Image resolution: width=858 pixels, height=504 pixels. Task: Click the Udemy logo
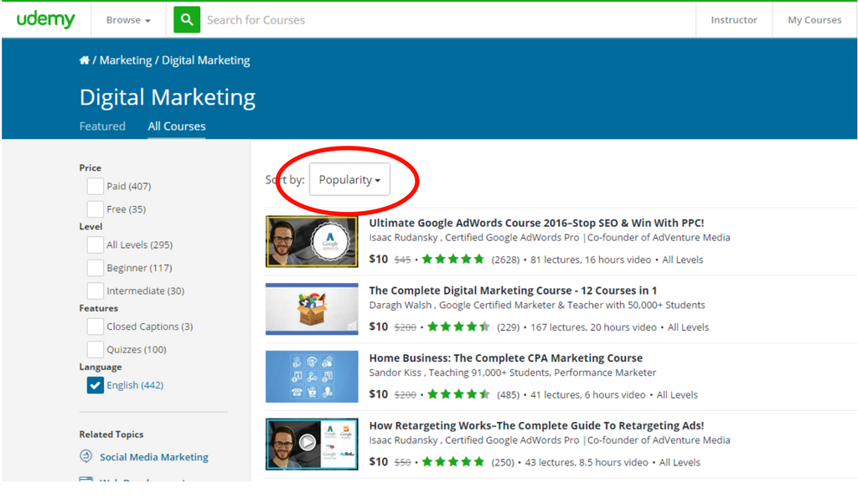(x=45, y=20)
